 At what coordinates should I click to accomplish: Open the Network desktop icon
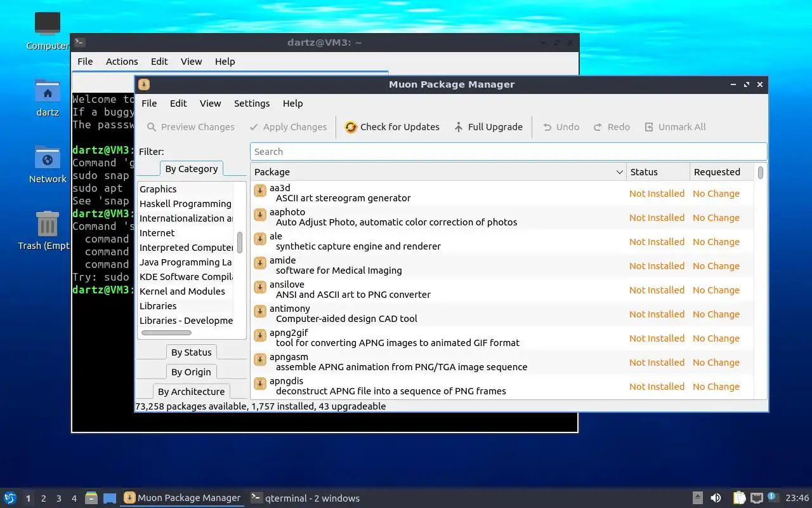pyautogui.click(x=48, y=164)
